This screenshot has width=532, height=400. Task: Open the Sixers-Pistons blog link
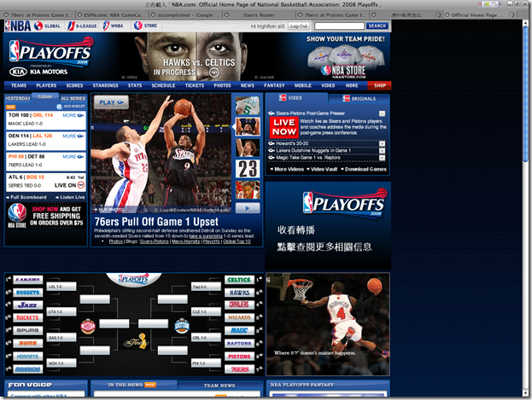pos(154,241)
